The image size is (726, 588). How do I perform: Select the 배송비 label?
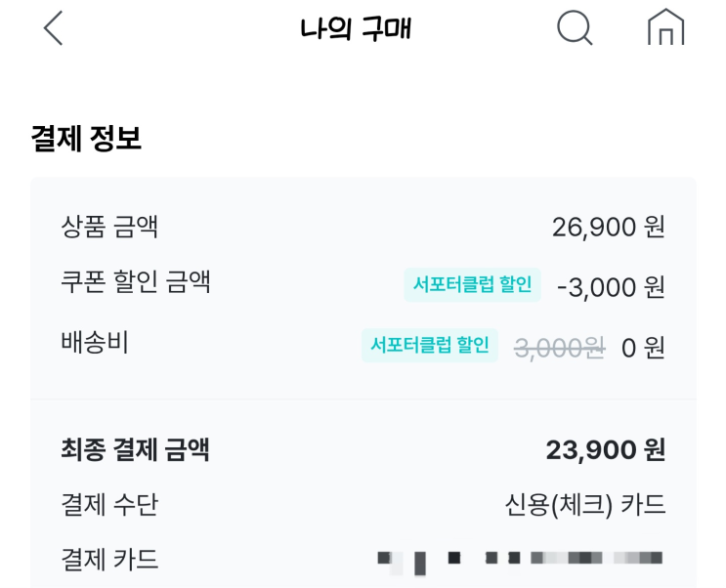click(x=95, y=343)
